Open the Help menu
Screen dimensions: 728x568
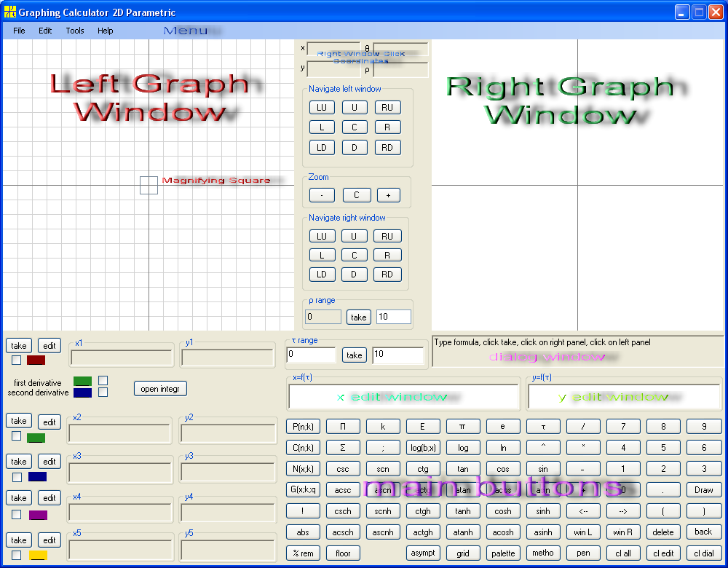(x=105, y=31)
